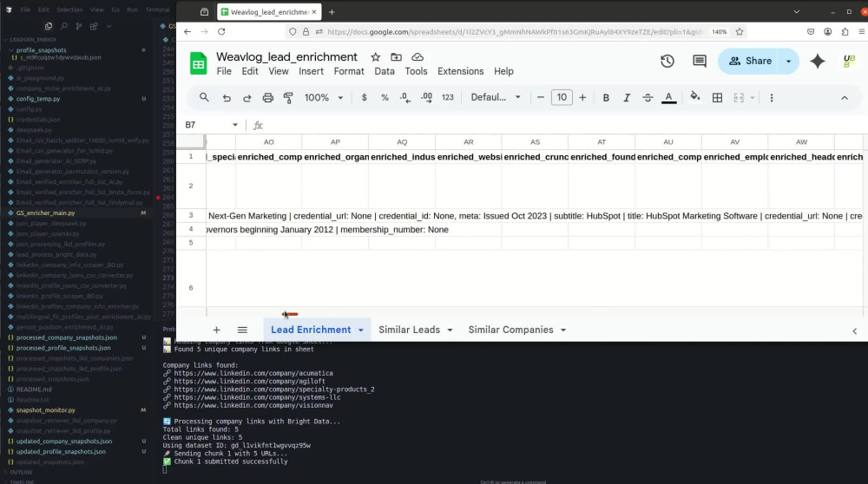Open cell borders options
Image resolution: width=868 pixels, height=484 pixels.
(718, 97)
